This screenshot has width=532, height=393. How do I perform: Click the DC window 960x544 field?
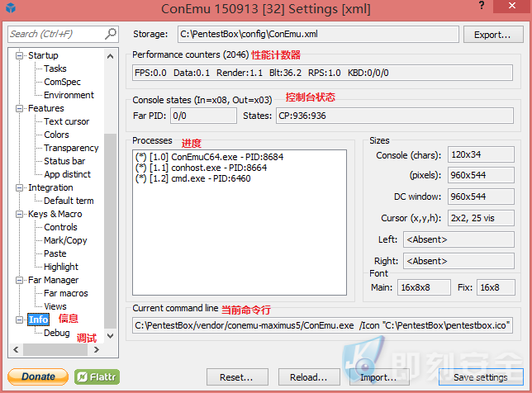tap(481, 196)
